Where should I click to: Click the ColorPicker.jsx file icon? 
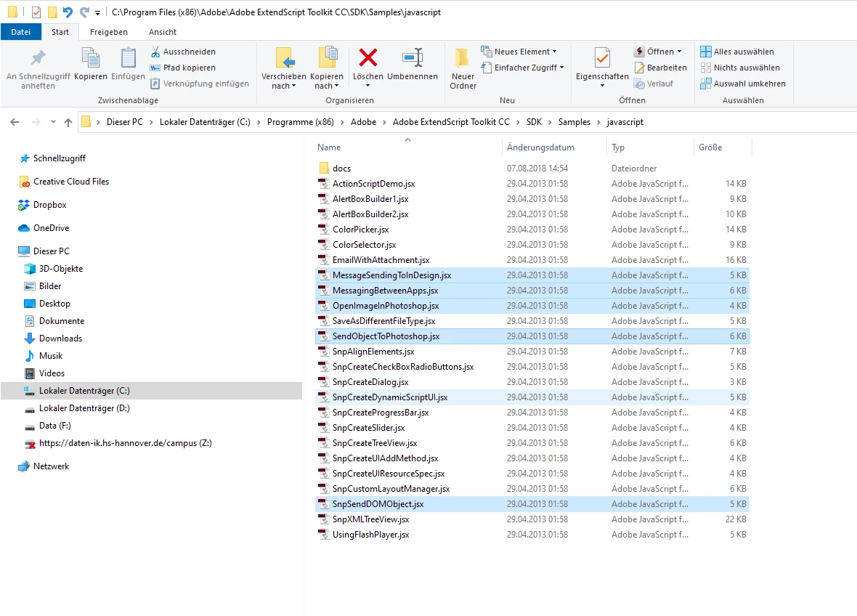[x=324, y=230]
